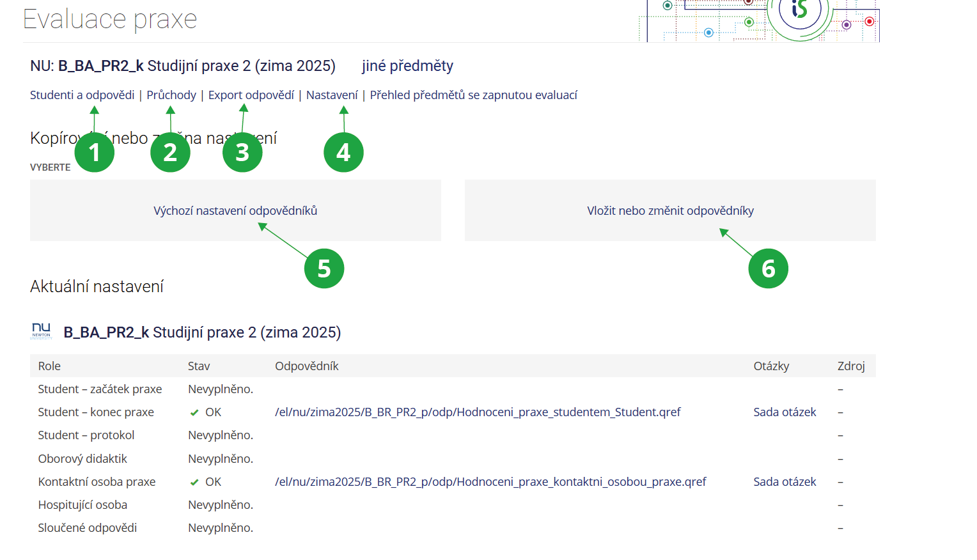Open Sada otázek for Student – konec praxe
The image size is (977, 560).
(x=785, y=412)
